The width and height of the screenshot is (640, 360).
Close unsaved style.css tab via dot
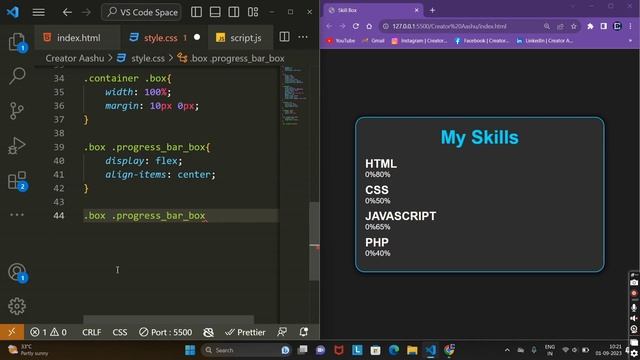197,37
